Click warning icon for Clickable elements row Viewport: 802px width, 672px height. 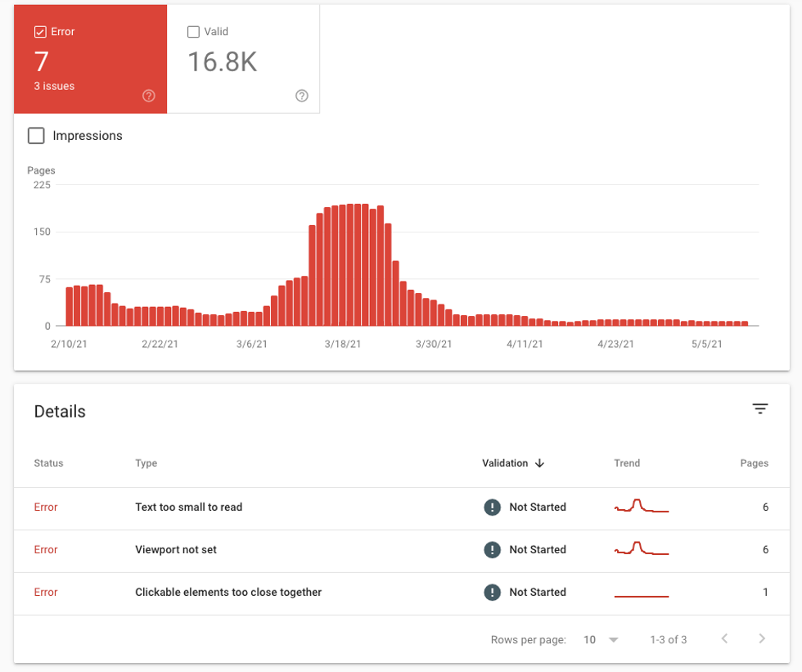(x=492, y=593)
